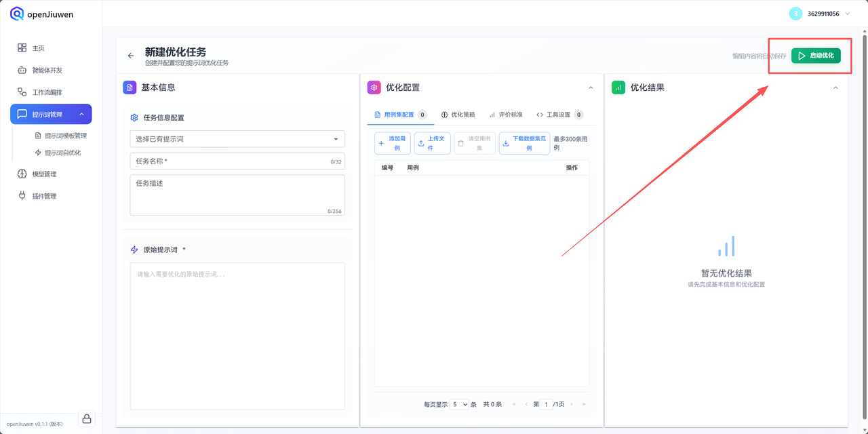Screen dimensions: 868x434
Task: Click the 添加用例 button
Action: click(x=393, y=143)
